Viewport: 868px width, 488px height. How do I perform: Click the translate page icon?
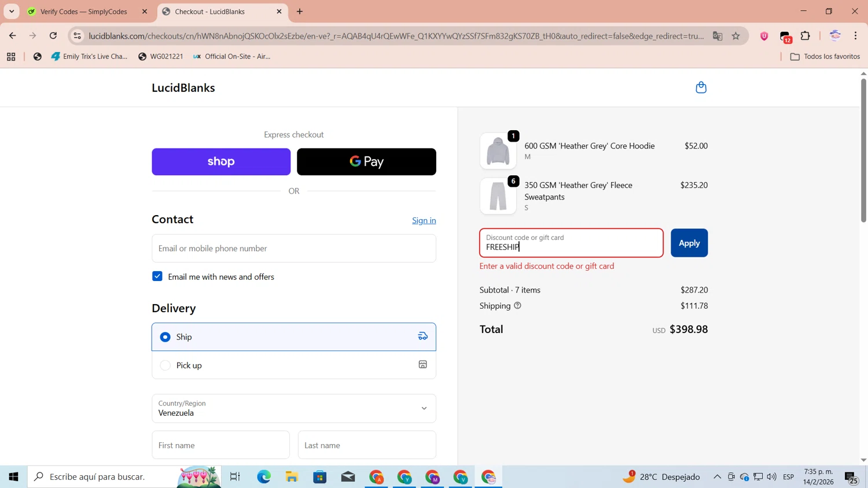(718, 36)
